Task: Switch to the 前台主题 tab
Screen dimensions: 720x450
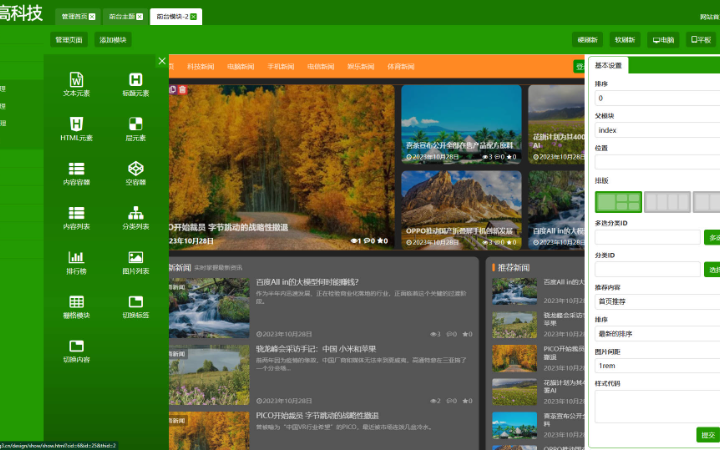Action: pos(120,17)
